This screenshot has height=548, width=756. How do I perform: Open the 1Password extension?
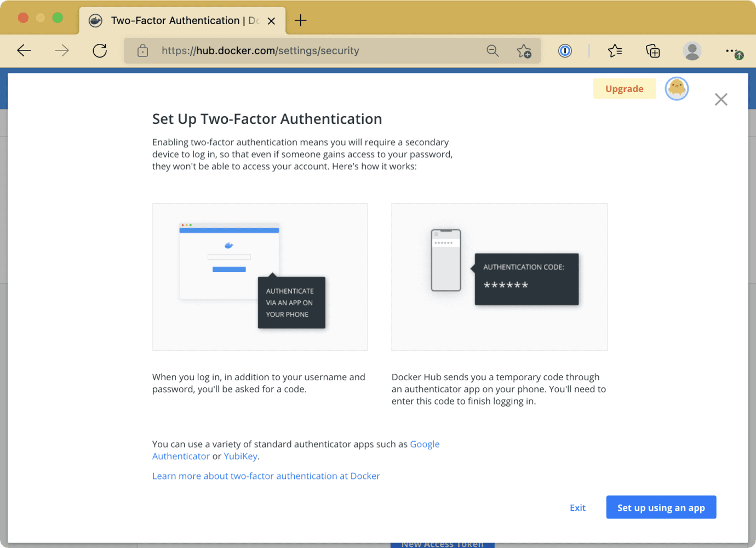coord(565,51)
